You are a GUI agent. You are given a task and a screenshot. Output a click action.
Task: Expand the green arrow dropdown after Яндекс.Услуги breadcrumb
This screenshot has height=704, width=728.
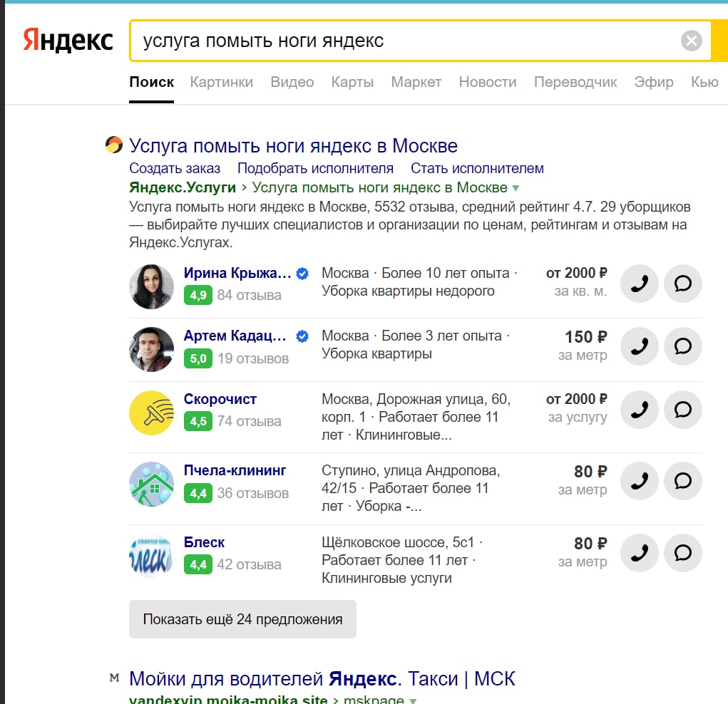[x=516, y=188]
